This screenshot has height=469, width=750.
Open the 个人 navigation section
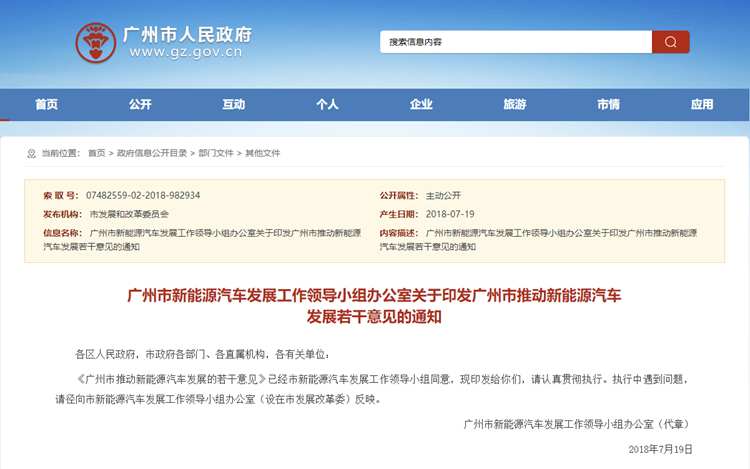327,104
